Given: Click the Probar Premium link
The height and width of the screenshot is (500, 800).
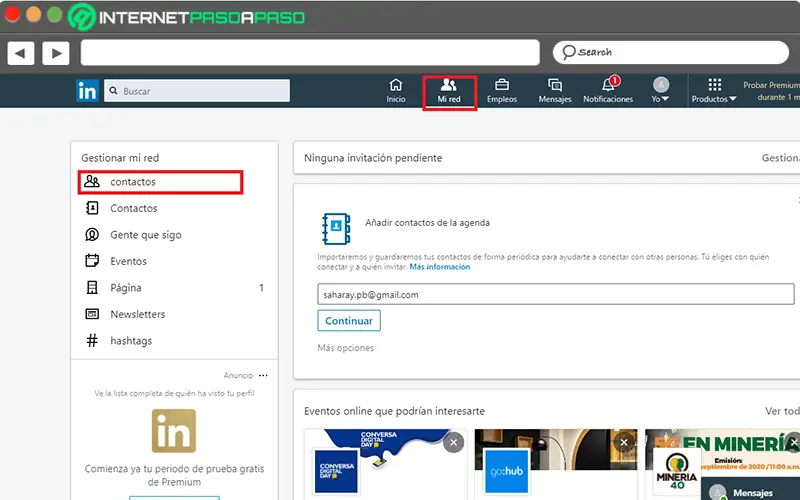Looking at the screenshot, I should (x=771, y=91).
